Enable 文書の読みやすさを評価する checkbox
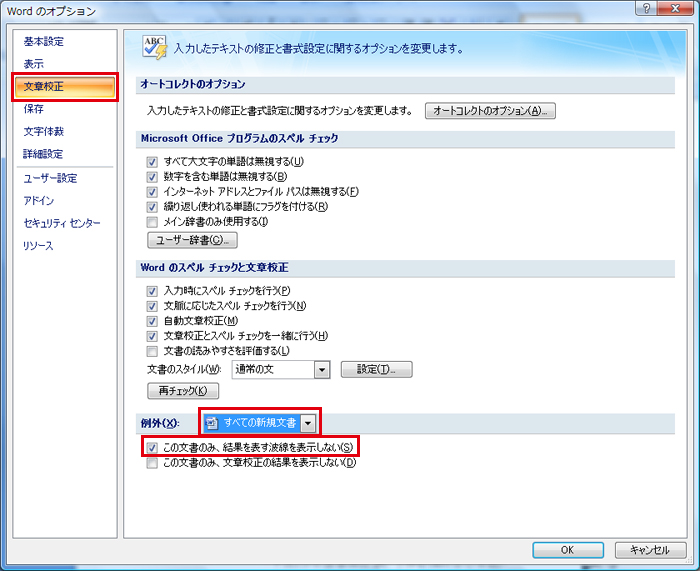 coord(152,351)
